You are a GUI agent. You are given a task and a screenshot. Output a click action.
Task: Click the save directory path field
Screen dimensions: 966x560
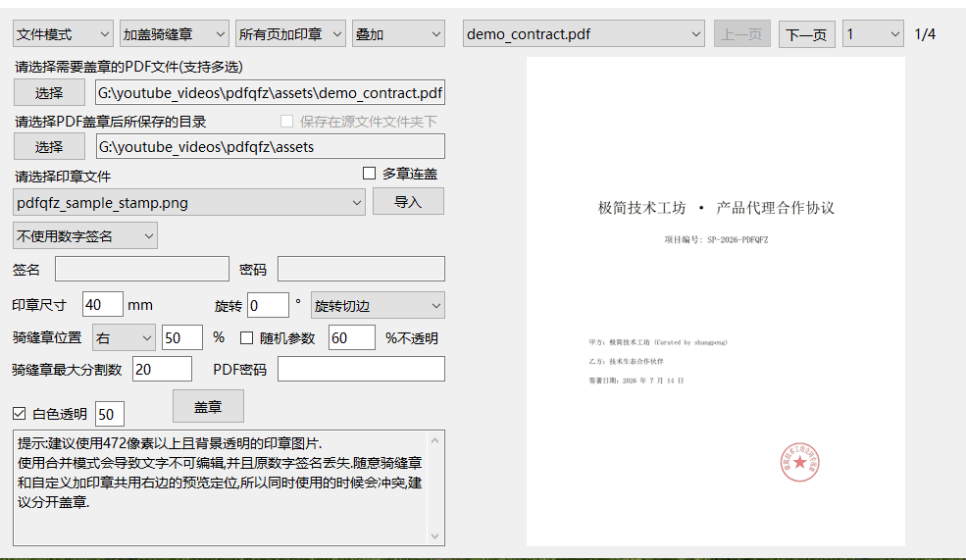point(270,147)
